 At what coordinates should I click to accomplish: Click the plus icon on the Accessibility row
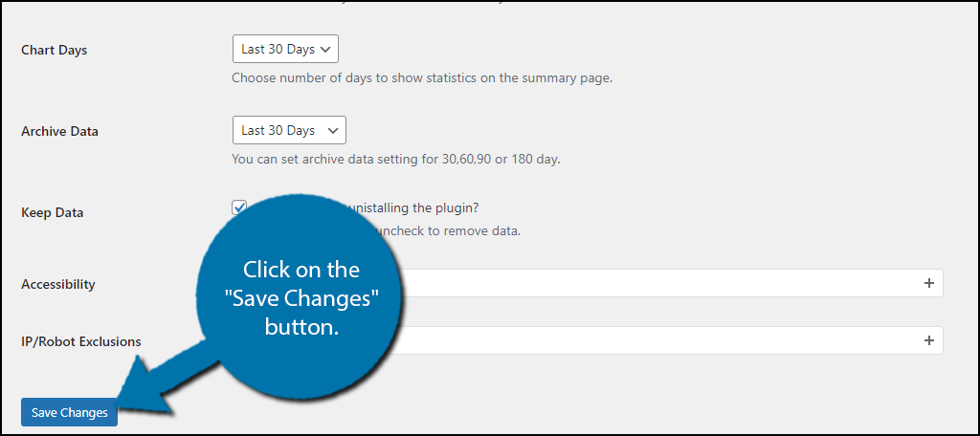[x=928, y=283]
